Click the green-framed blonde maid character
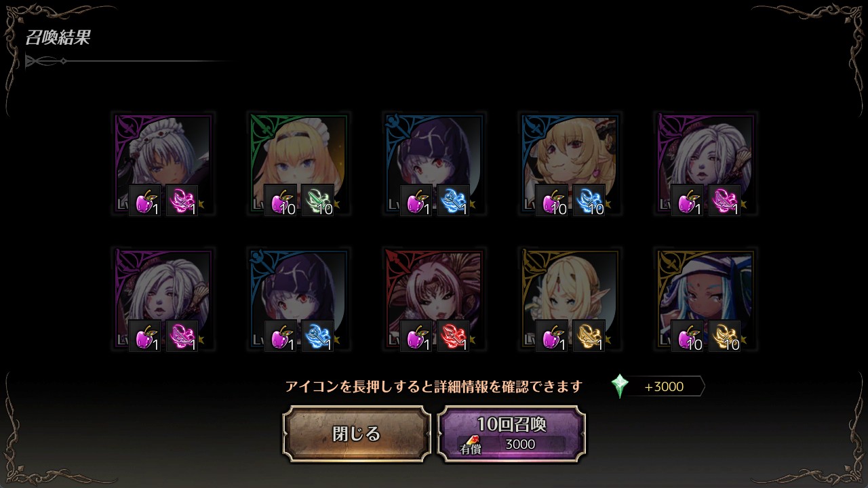Image resolution: width=868 pixels, height=488 pixels. pyautogui.click(x=298, y=163)
